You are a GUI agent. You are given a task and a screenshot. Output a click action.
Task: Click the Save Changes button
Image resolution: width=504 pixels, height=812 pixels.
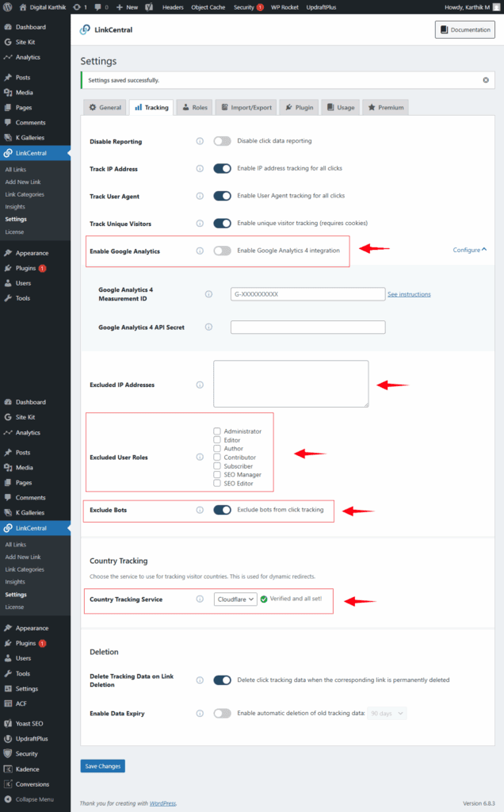(x=102, y=766)
